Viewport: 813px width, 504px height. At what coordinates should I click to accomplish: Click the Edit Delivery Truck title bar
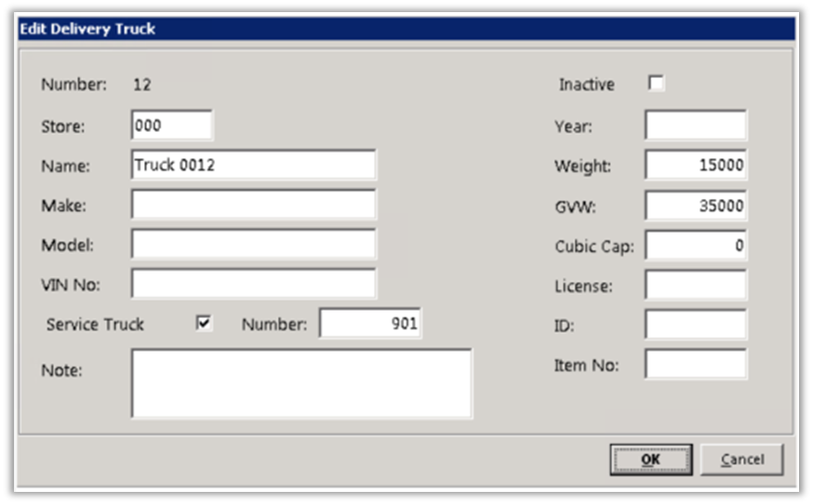406,29
